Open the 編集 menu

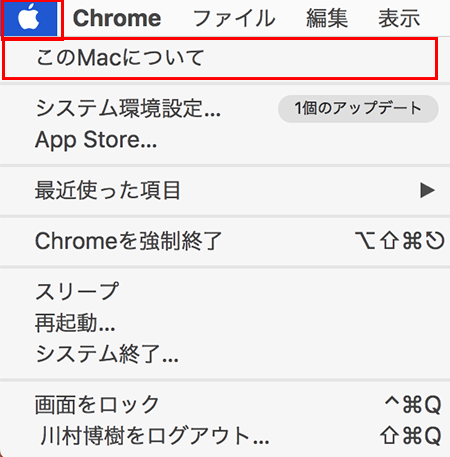pos(327,18)
